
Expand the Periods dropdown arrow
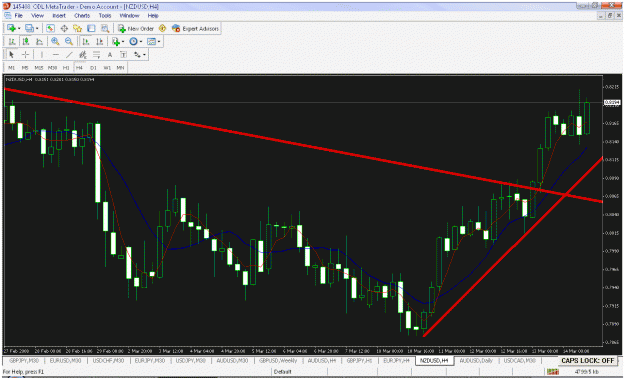(141, 41)
